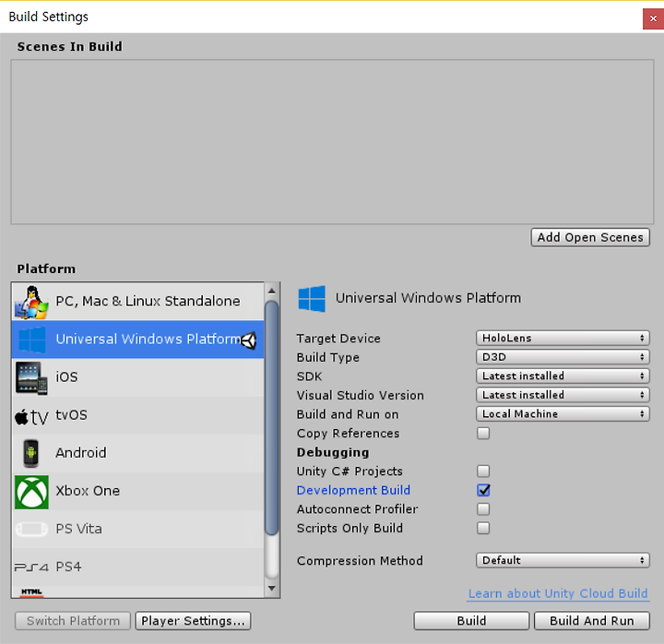Click the PS4 logo icon

click(31, 566)
